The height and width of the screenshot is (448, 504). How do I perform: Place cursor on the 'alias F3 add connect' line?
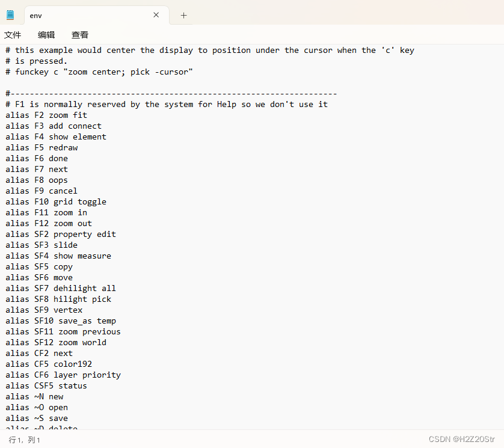[54, 126]
